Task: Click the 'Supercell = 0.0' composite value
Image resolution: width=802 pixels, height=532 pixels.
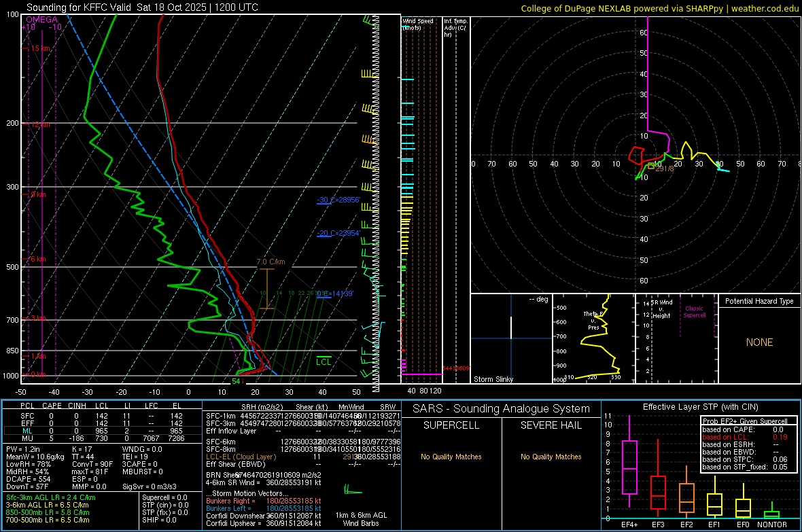Action: pos(164,497)
